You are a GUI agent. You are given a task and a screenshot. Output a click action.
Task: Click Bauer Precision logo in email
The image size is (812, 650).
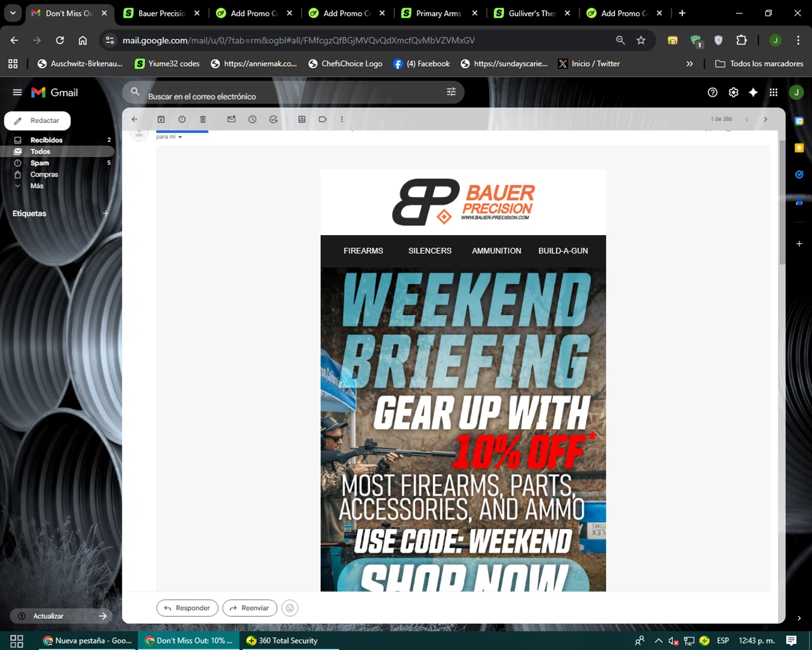(463, 201)
